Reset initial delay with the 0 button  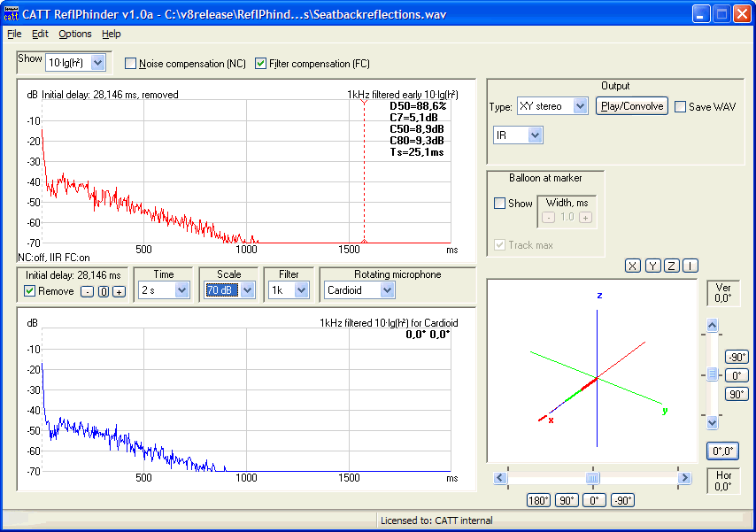(x=103, y=291)
